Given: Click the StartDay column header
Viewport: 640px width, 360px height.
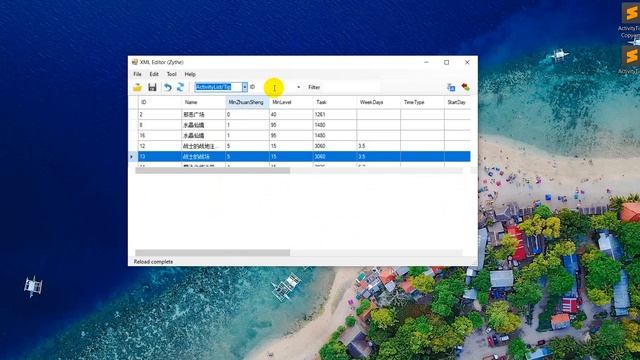Looking at the screenshot, I should pyautogui.click(x=457, y=102).
